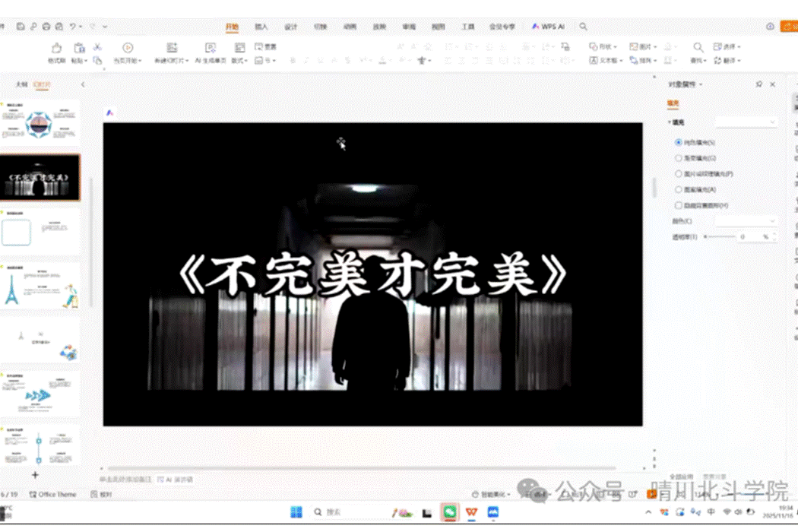Click the Paste (粘贴) clipboard icon
Image resolution: width=798 pixels, height=532 pixels.
[x=78, y=49]
